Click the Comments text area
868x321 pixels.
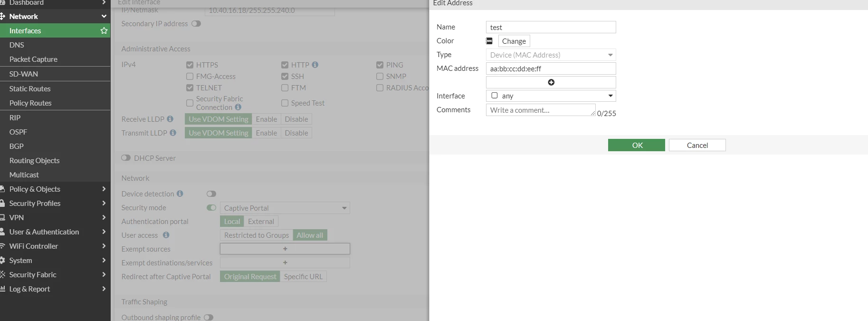click(x=541, y=110)
